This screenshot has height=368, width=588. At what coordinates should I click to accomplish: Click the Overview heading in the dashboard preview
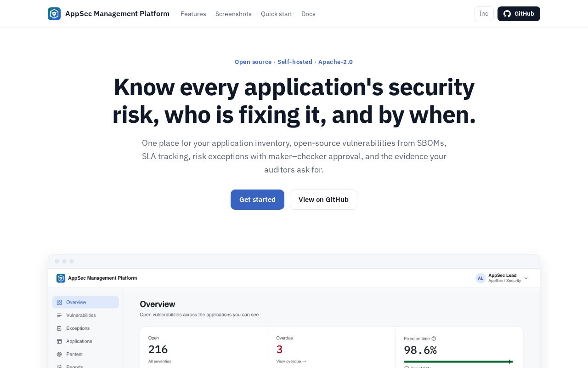[x=158, y=304]
